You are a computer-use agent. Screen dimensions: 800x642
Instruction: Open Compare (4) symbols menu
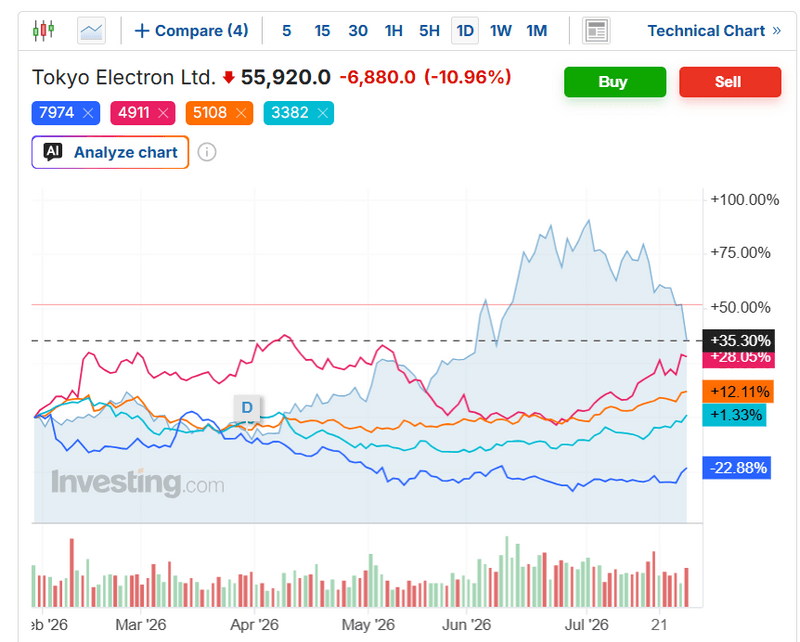click(191, 31)
